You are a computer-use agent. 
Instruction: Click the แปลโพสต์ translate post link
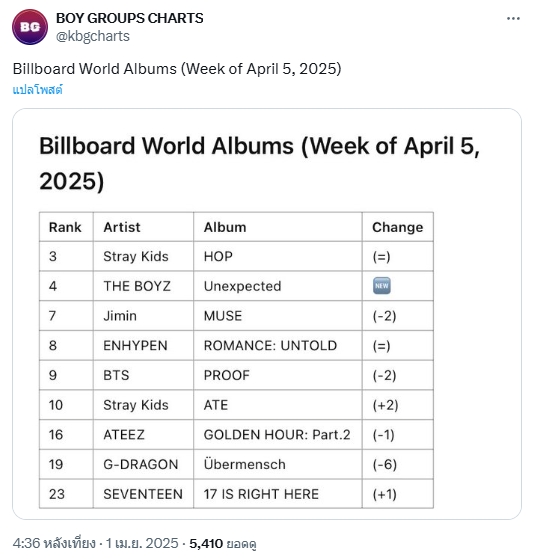[x=38, y=89]
